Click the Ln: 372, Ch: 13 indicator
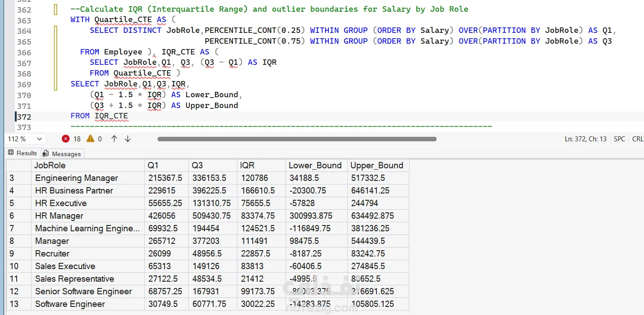Viewport: 644px width, 315px height. tap(586, 139)
